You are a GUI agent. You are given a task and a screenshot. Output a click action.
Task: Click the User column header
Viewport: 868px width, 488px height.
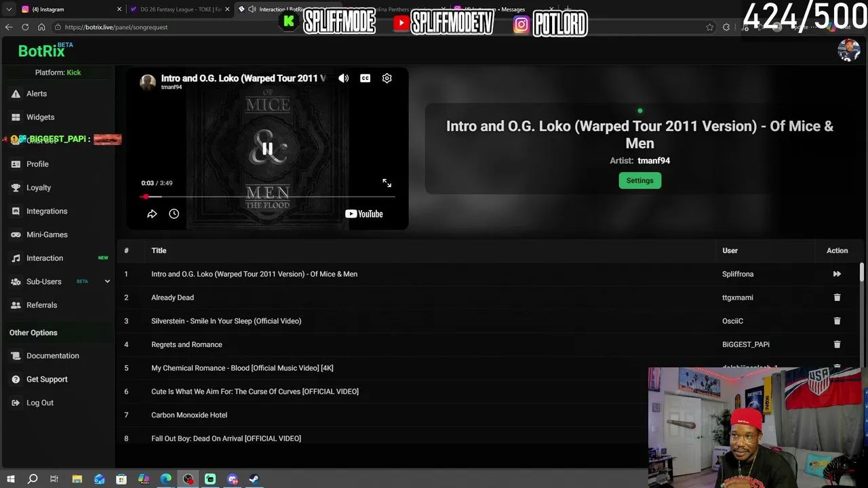[x=730, y=251]
